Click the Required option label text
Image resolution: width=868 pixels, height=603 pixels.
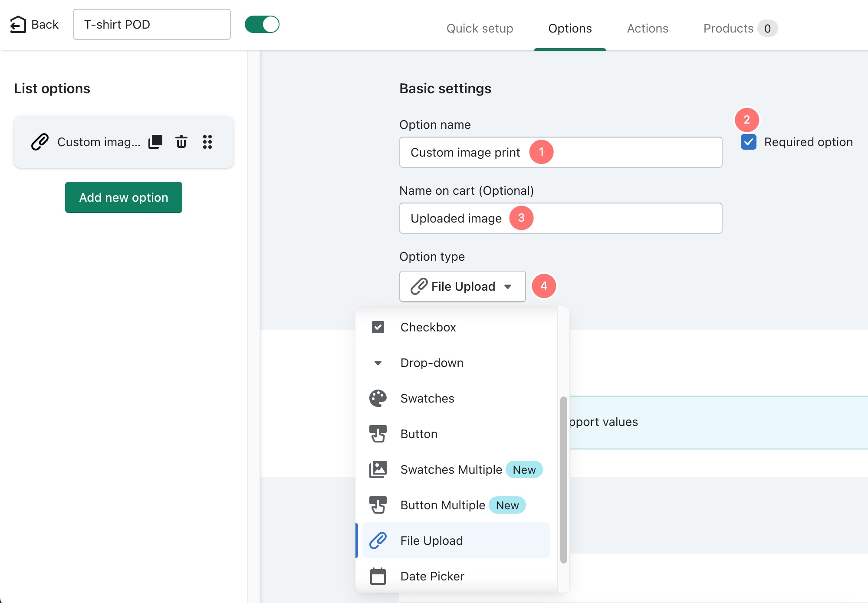(809, 142)
